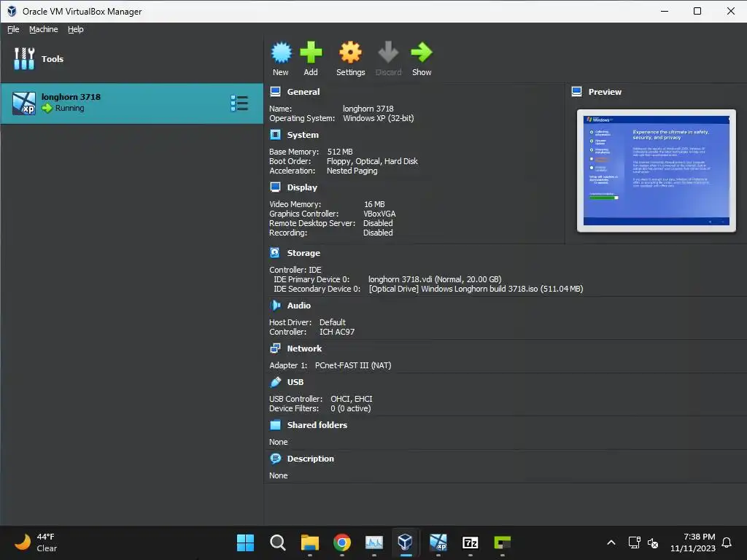Open the File menu

coord(13,29)
